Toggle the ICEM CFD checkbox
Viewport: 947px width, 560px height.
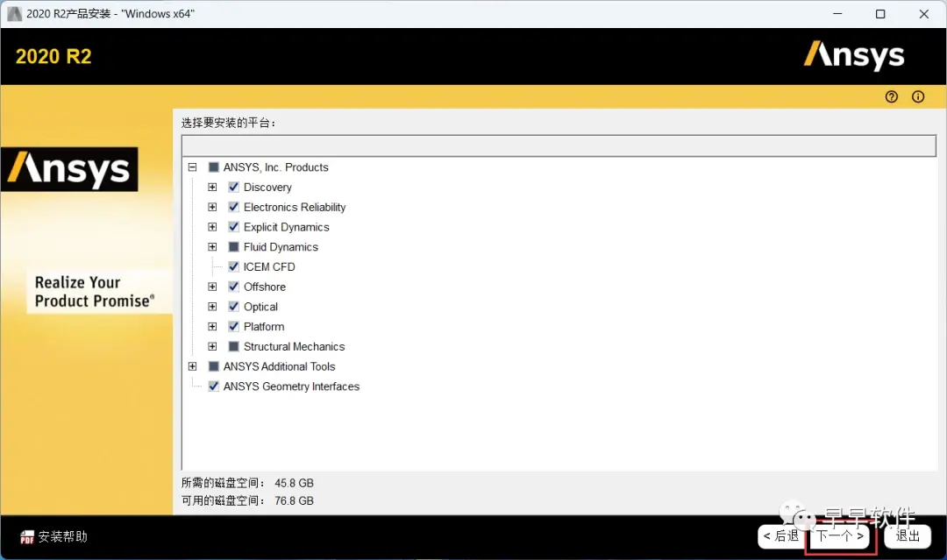click(234, 266)
